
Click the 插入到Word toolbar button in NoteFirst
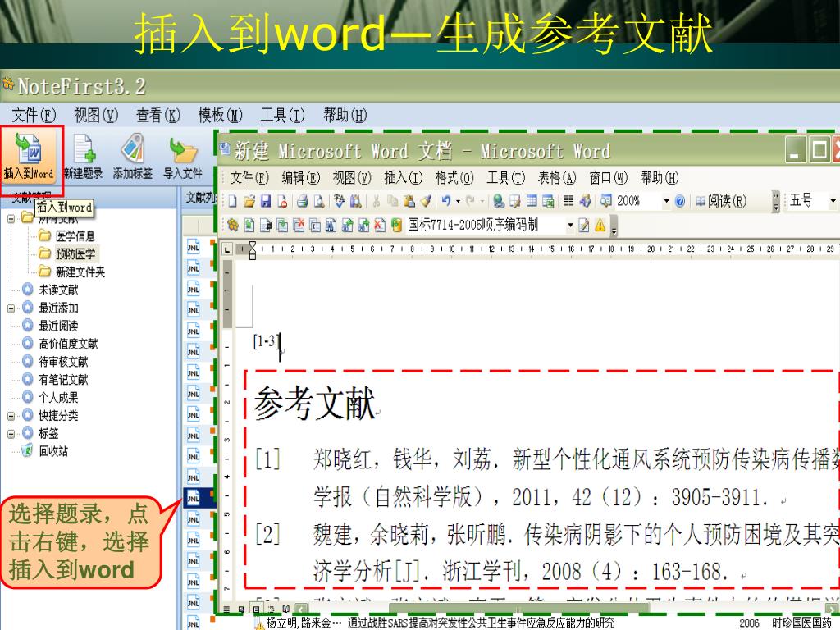pos(30,157)
